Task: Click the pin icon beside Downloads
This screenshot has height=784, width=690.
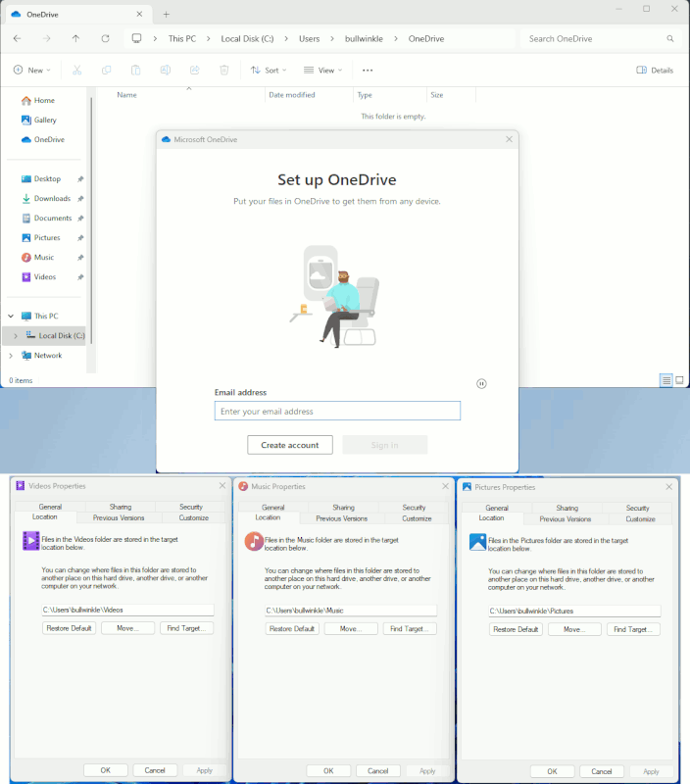Action: [80, 199]
